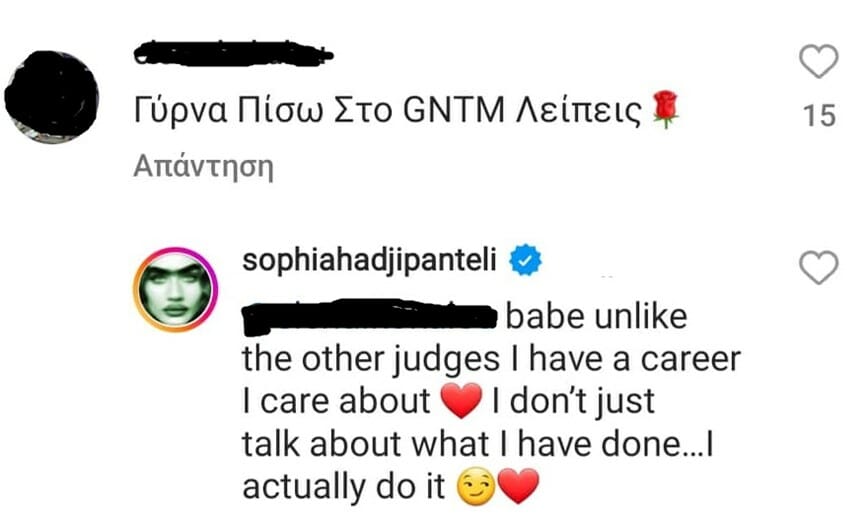Viewport: 865px width, 524px height.
Task: Click the rose emoji after Λείπεις
Action: click(x=665, y=108)
